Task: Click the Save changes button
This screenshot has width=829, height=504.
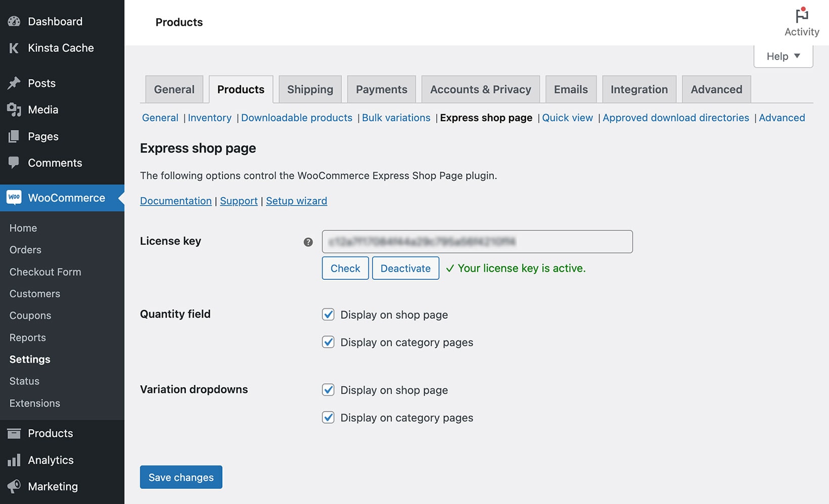Action: pos(180,477)
